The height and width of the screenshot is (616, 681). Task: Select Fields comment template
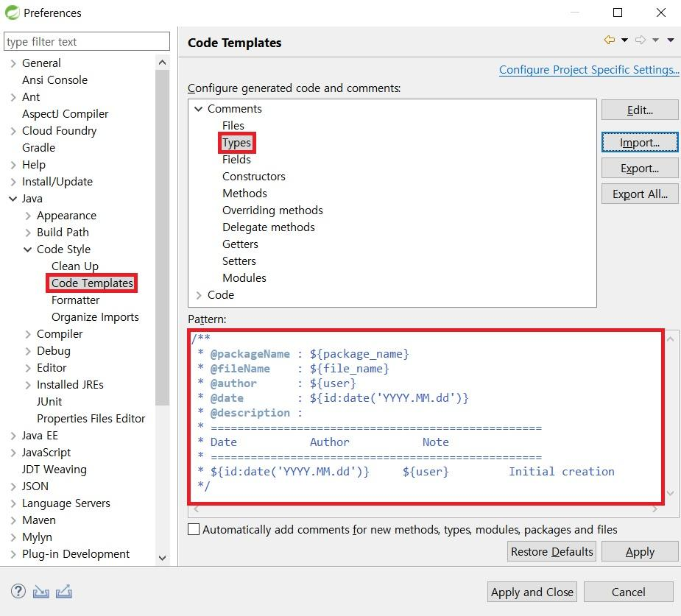pos(236,159)
